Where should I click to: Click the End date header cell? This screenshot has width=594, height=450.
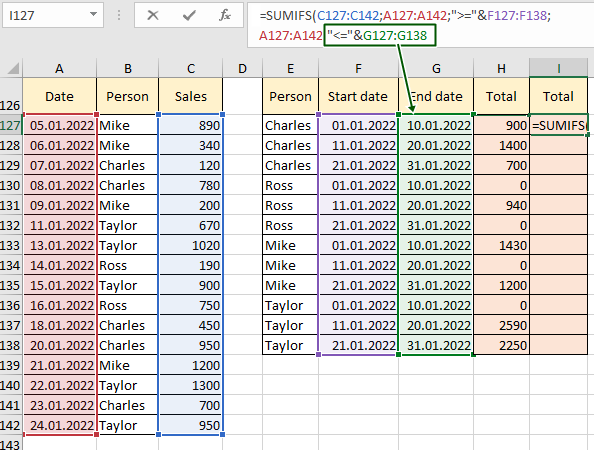click(x=436, y=97)
